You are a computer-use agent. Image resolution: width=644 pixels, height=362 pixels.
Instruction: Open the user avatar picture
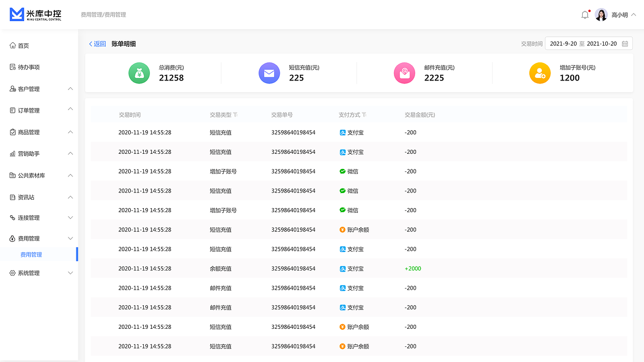point(601,15)
